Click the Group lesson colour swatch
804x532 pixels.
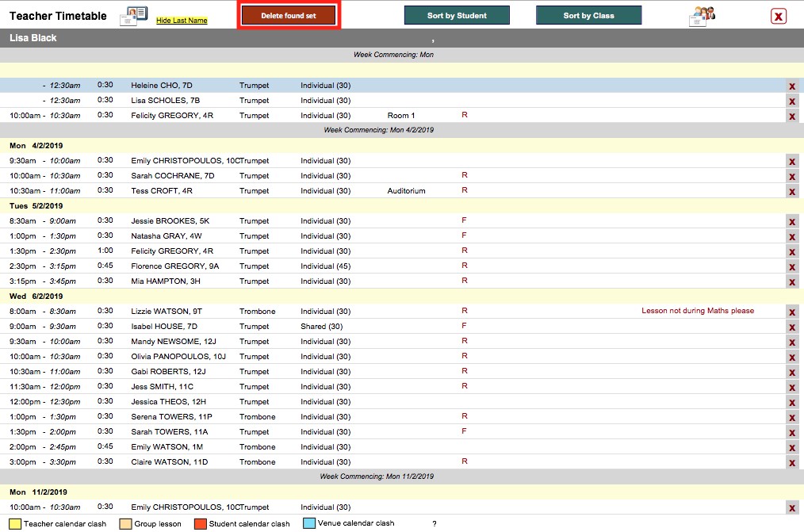coord(125,524)
